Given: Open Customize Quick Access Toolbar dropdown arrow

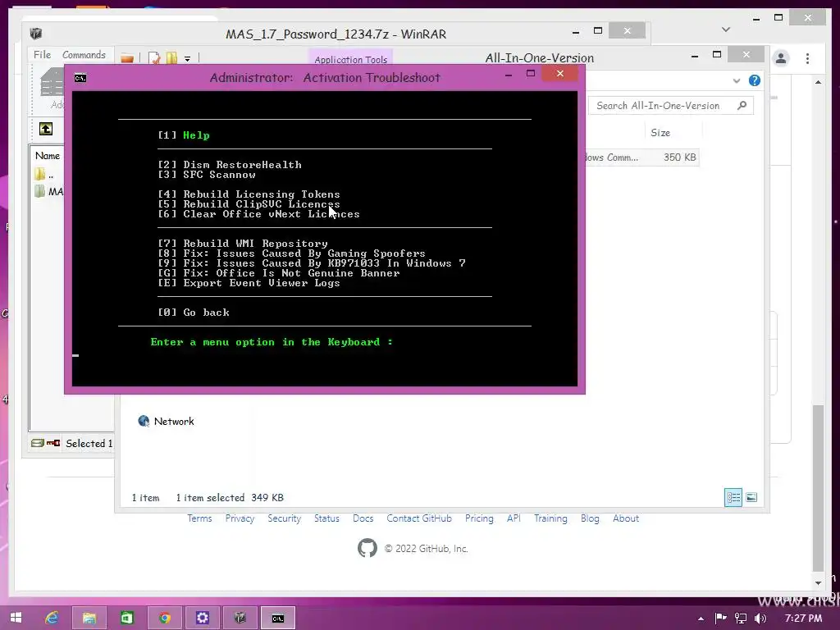Looking at the screenshot, I should (188, 59).
